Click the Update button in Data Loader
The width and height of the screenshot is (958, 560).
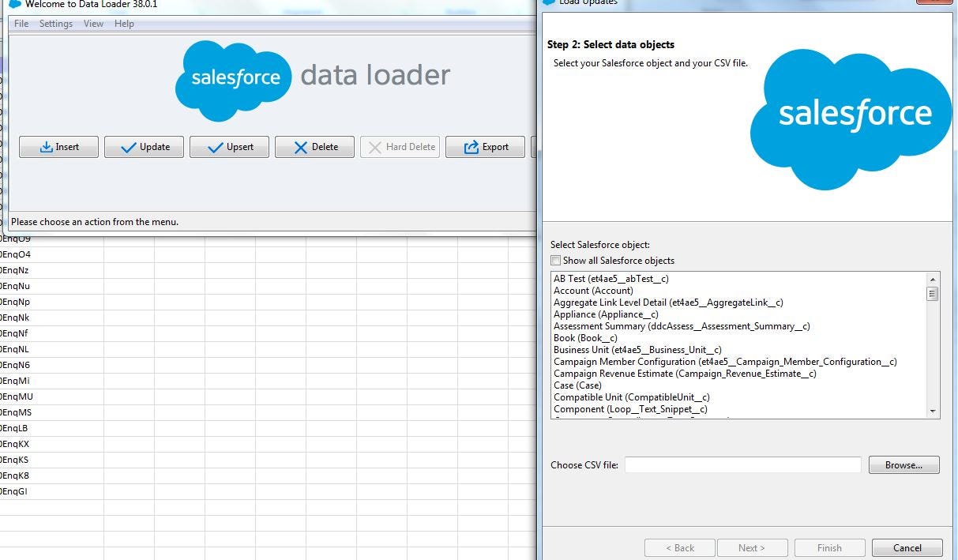click(145, 147)
